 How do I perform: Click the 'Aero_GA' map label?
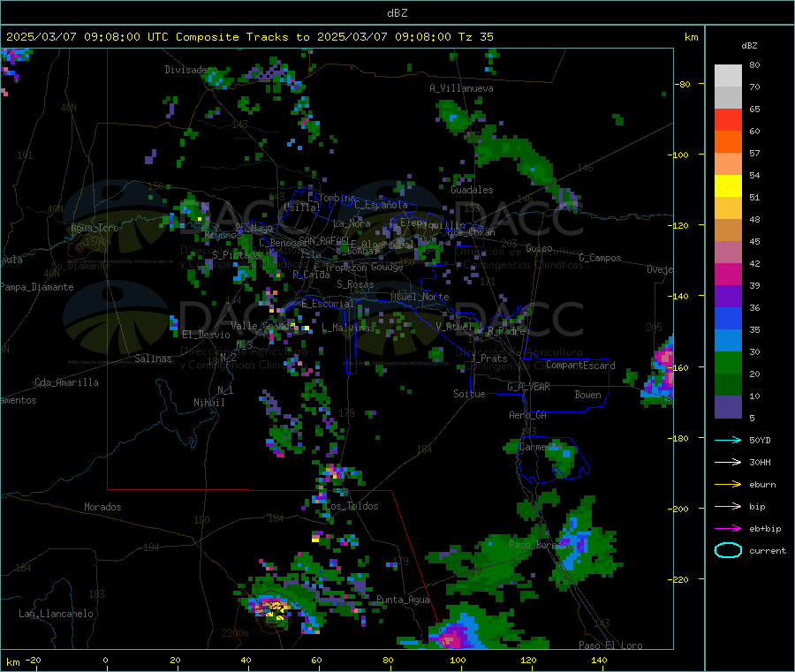point(527,415)
